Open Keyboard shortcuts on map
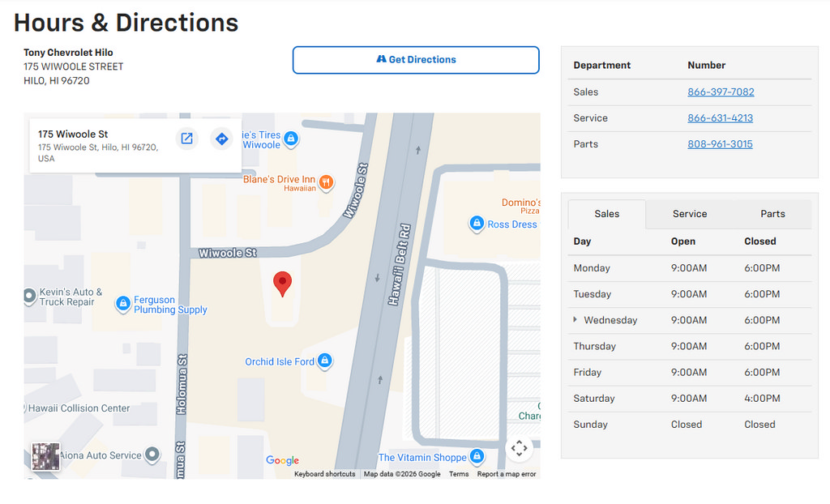830x504 pixels. 324,474
